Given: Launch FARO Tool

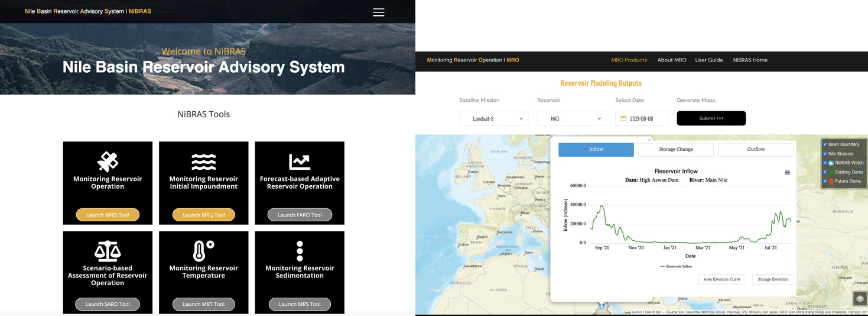Looking at the screenshot, I should tap(300, 215).
